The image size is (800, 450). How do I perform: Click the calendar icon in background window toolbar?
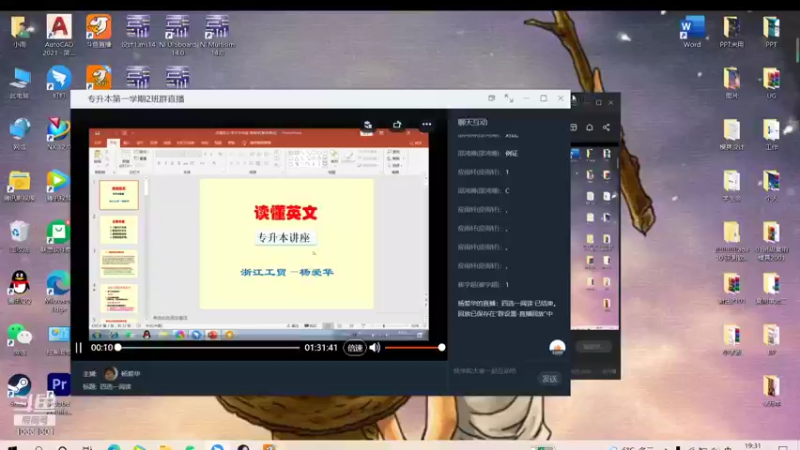coord(573,128)
